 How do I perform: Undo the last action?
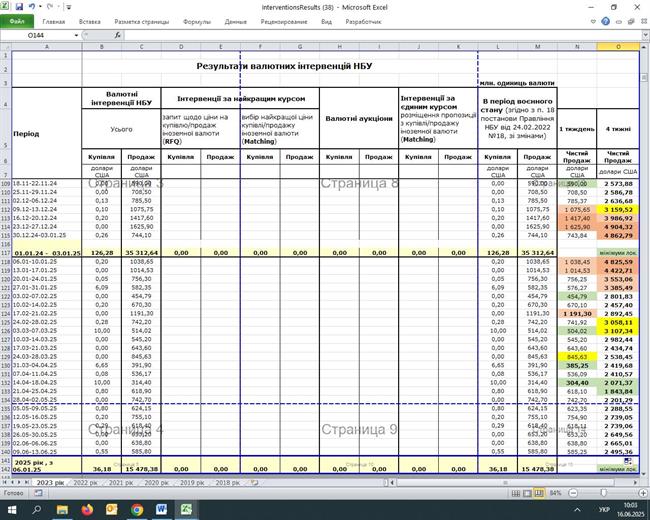pyautogui.click(x=32, y=7)
